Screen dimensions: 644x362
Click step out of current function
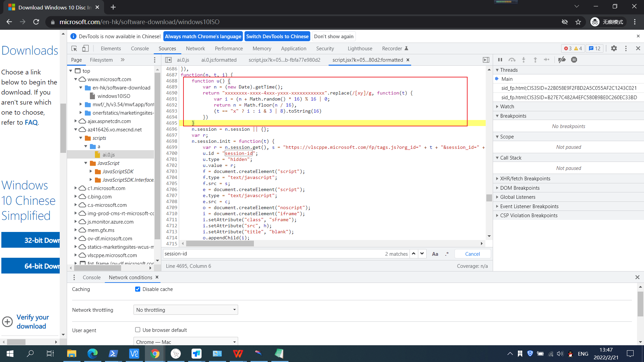click(535, 60)
